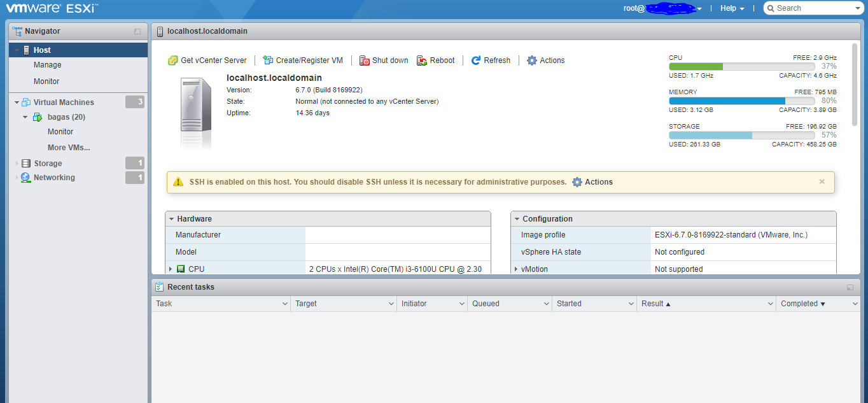This screenshot has height=403, width=868.
Task: Dismiss the SSH enabled warning
Action: 822,181
